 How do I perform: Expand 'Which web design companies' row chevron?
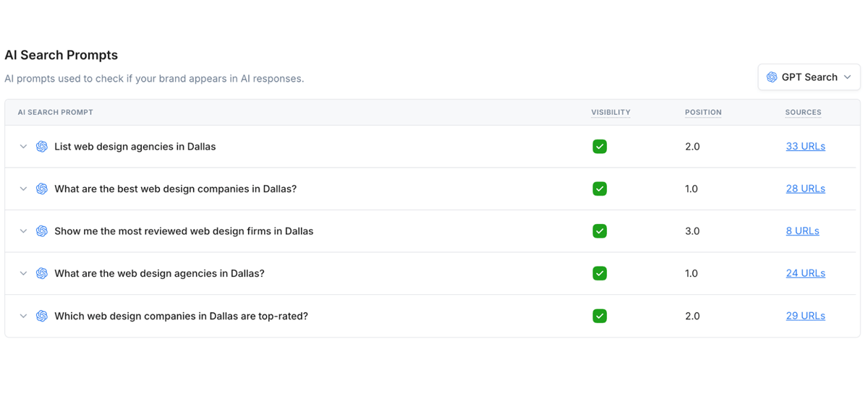pyautogui.click(x=23, y=316)
